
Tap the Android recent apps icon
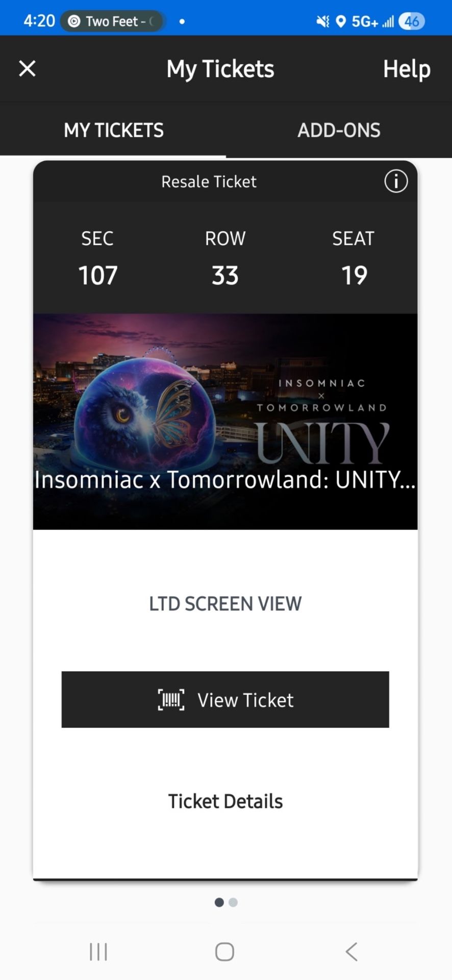pyautogui.click(x=98, y=952)
